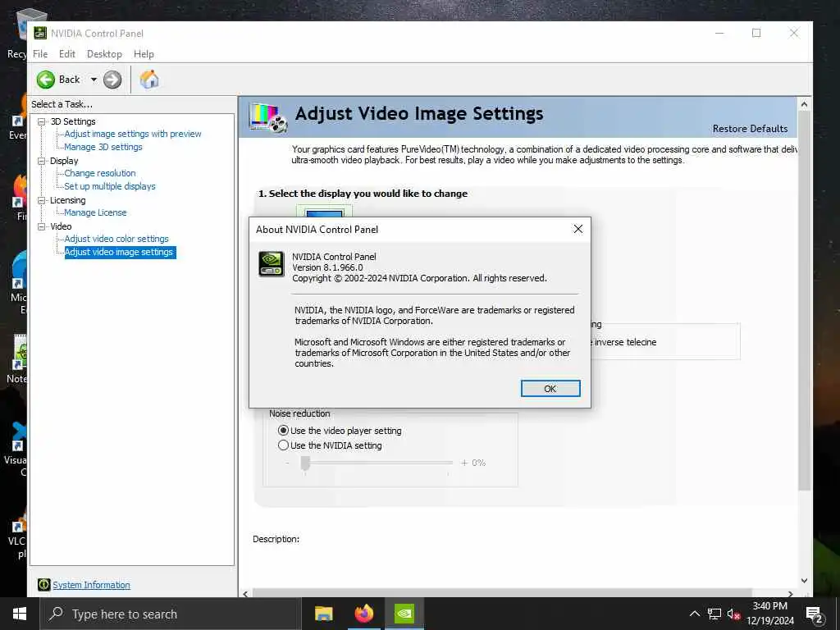Click the Version 8.1.966.0 text

(327, 267)
